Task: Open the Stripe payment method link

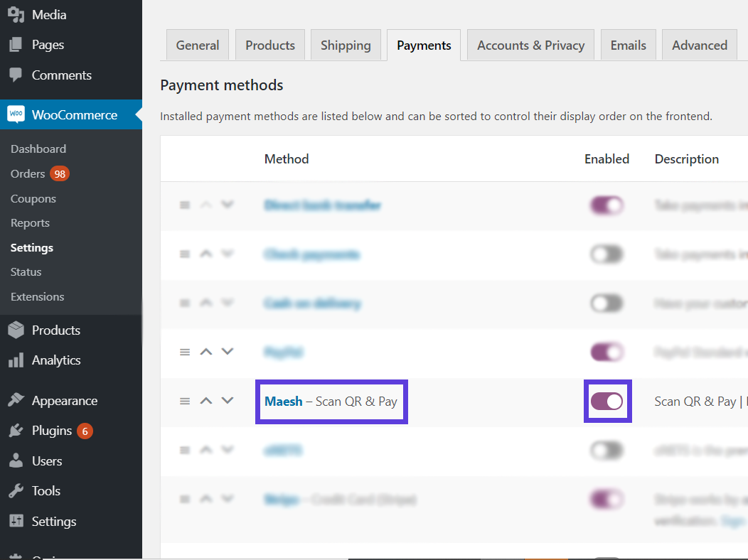Action: 282,500
